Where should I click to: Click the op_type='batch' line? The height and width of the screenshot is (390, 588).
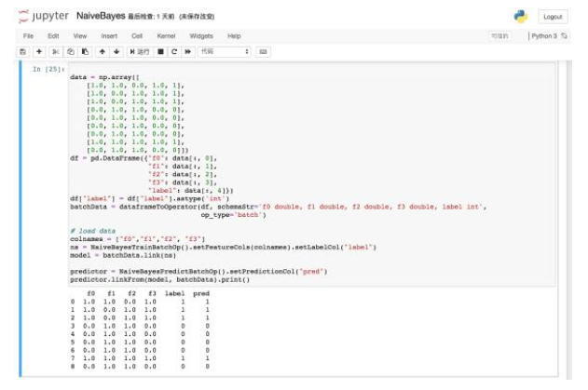(233, 215)
